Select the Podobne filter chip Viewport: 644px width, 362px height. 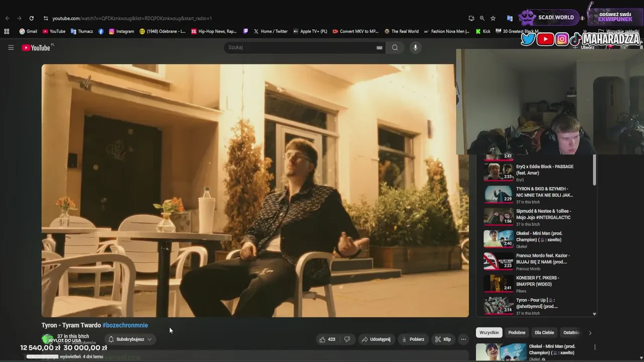click(517, 332)
